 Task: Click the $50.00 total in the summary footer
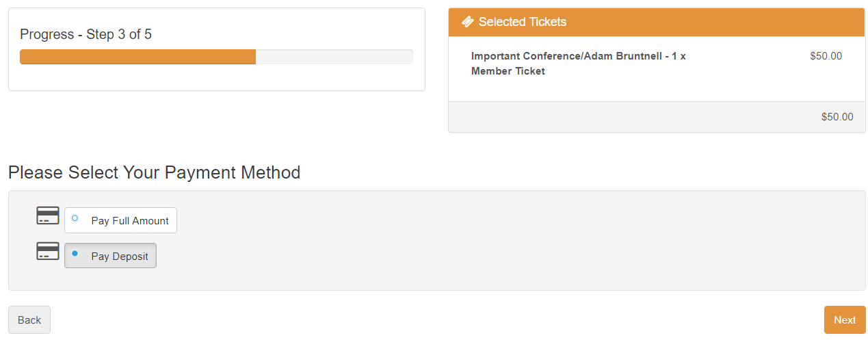[x=837, y=117]
